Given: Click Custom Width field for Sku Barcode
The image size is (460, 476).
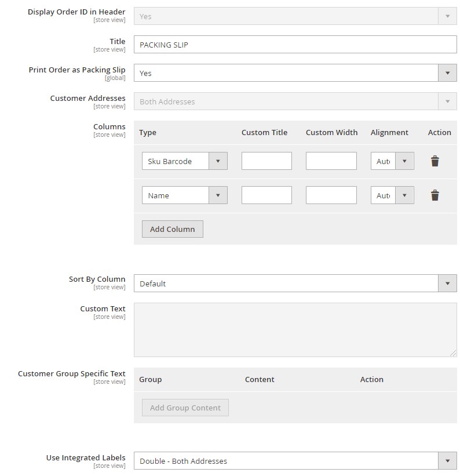Looking at the screenshot, I should point(331,161).
